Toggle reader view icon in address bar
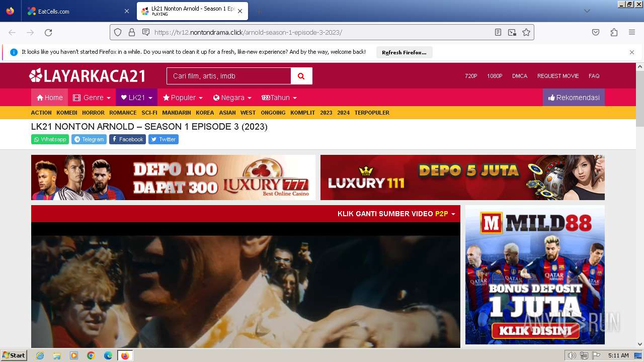644x362 pixels. (x=498, y=32)
